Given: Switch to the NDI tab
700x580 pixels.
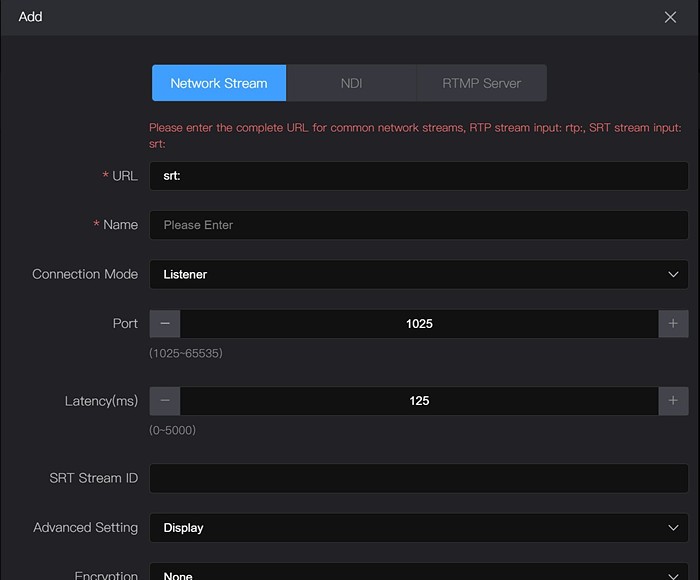Looking at the screenshot, I should pos(351,83).
